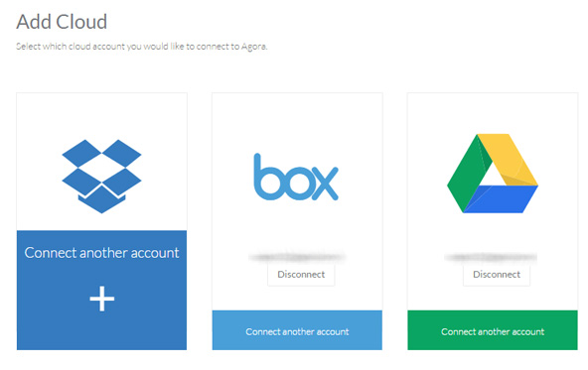This screenshot has width=588, height=370.
Task: Click the Google Drive logo icon
Action: click(493, 174)
